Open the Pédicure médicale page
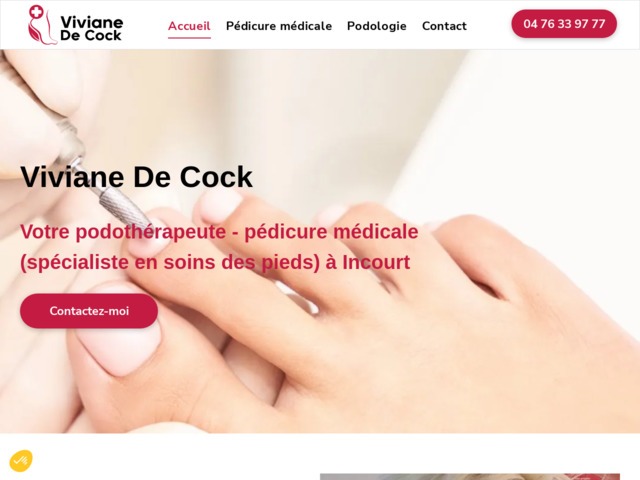The height and width of the screenshot is (480, 640). click(279, 26)
